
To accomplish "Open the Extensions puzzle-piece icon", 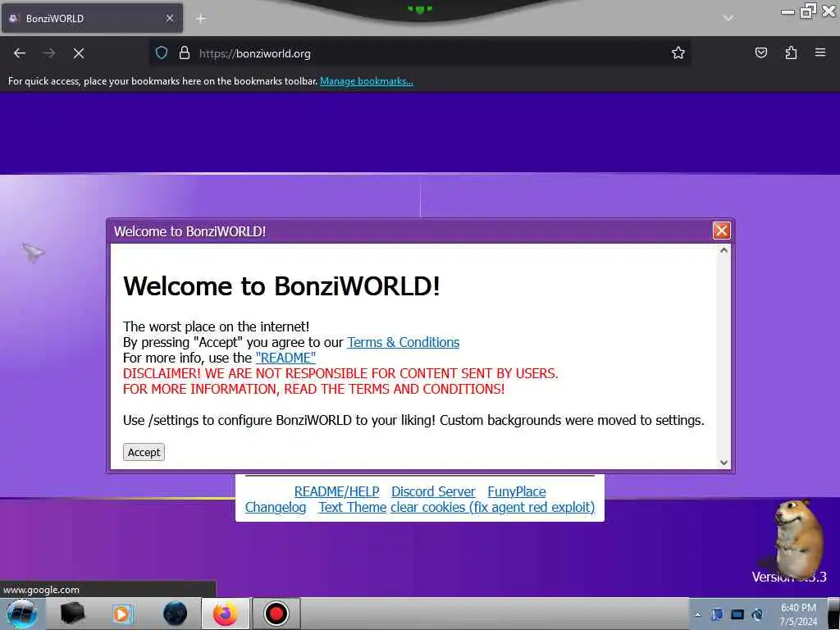I will (x=791, y=53).
